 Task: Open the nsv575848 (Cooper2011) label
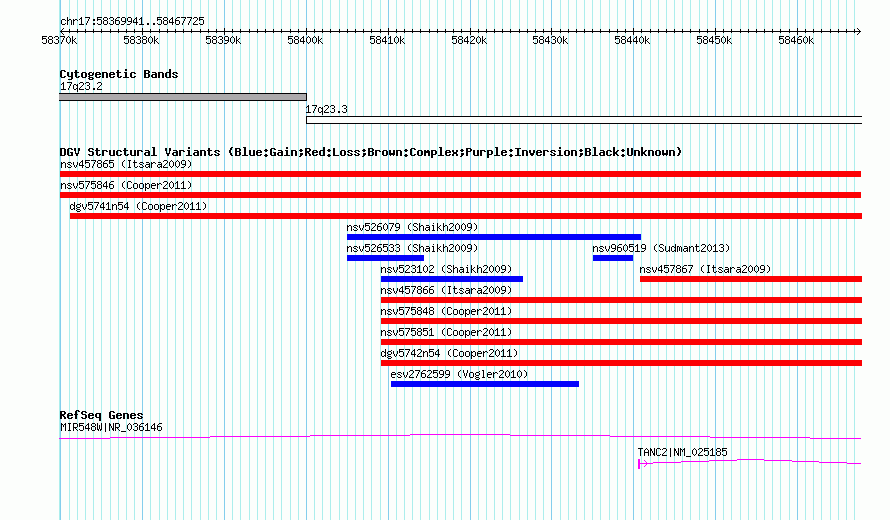pos(447,311)
